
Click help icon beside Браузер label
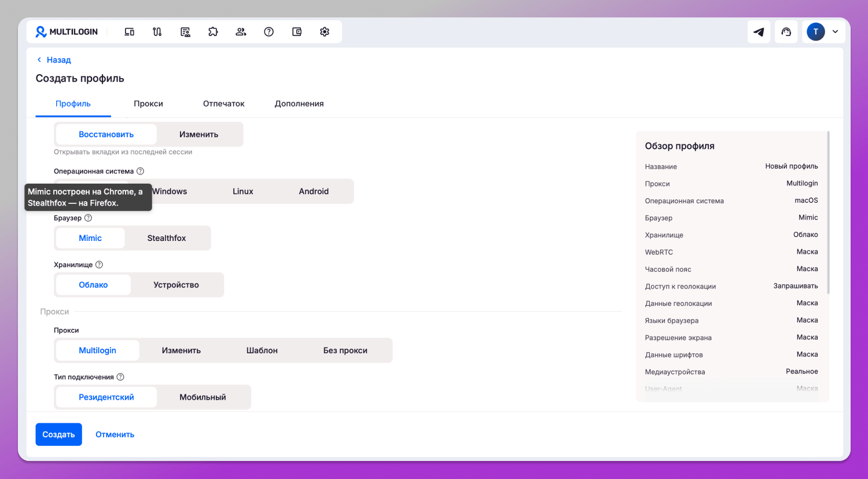tap(88, 218)
